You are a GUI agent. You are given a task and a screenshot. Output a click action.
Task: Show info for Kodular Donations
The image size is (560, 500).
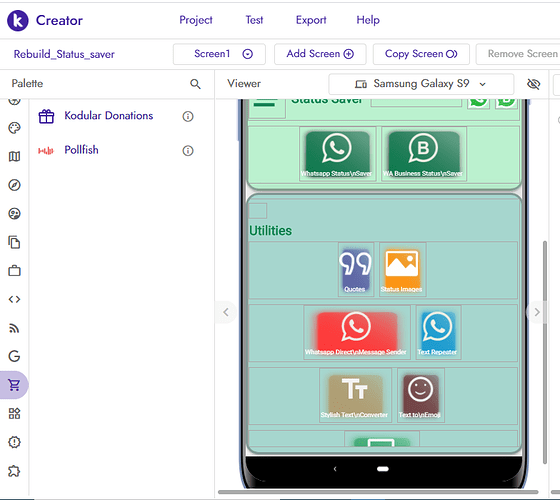pyautogui.click(x=188, y=116)
